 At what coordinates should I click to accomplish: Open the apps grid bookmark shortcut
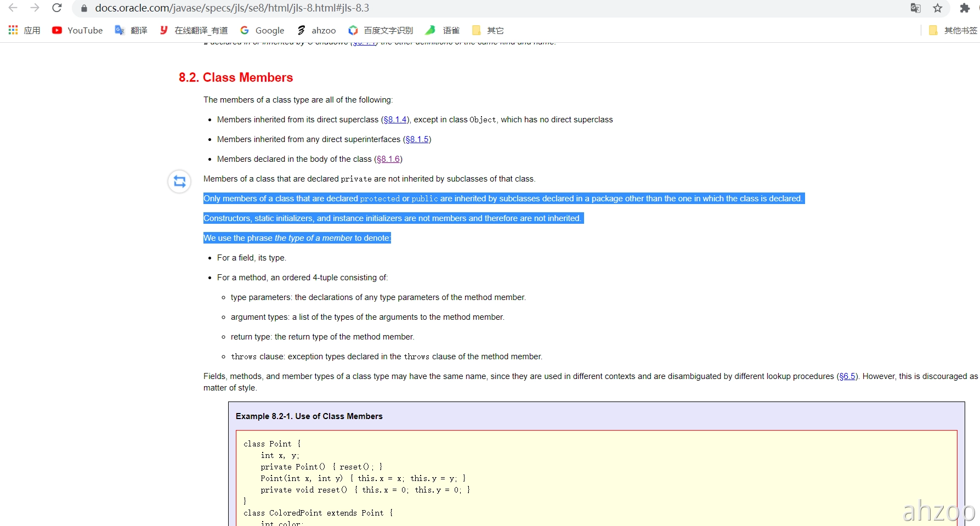tap(24, 30)
